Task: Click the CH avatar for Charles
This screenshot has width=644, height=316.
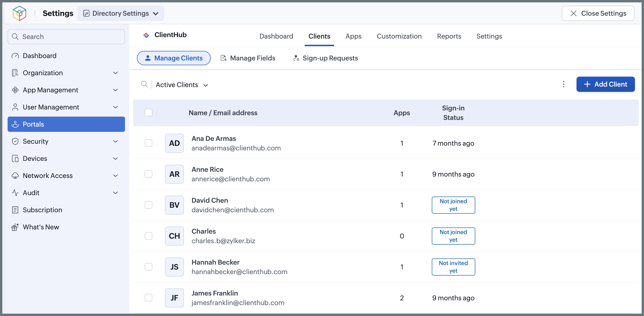Action: (x=174, y=236)
